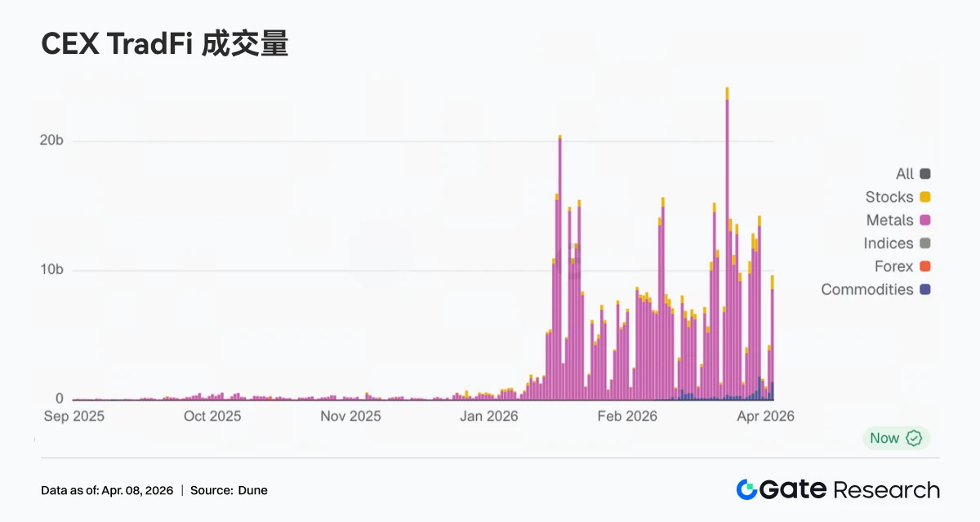This screenshot has width=980, height=522.
Task: Toggle the Stocks series visibility
Action: point(897,196)
